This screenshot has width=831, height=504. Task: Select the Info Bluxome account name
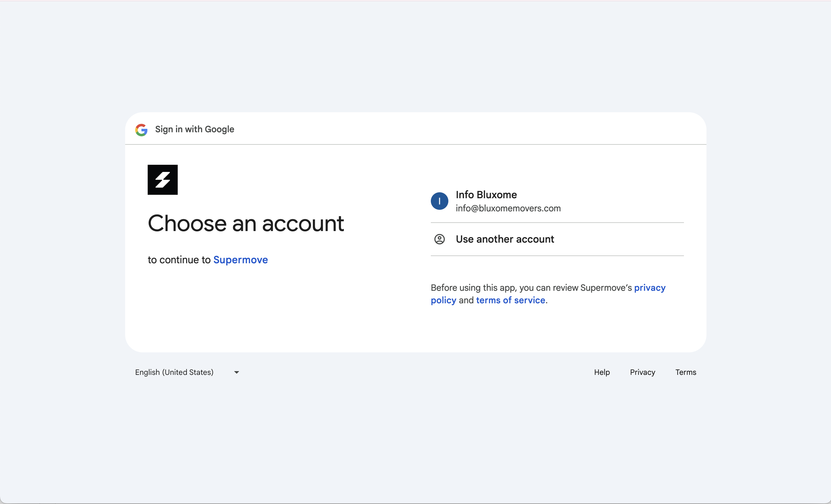pyautogui.click(x=486, y=195)
